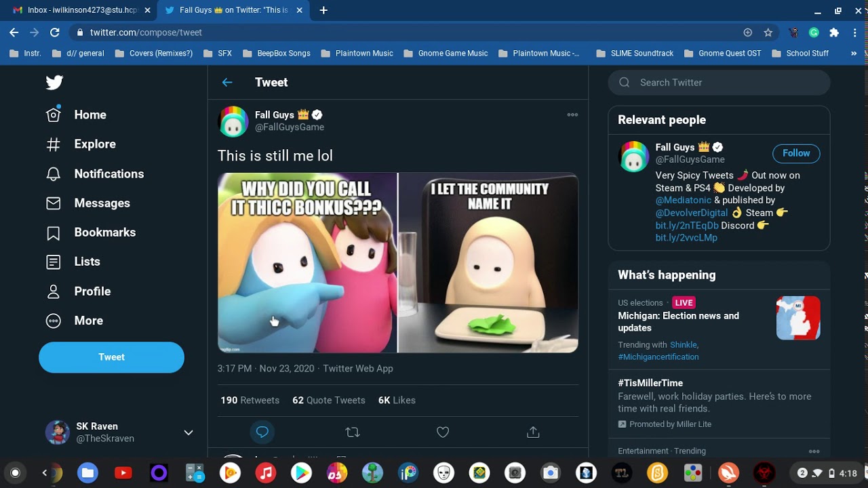Open a new browser tab
868x488 pixels.
click(x=323, y=10)
